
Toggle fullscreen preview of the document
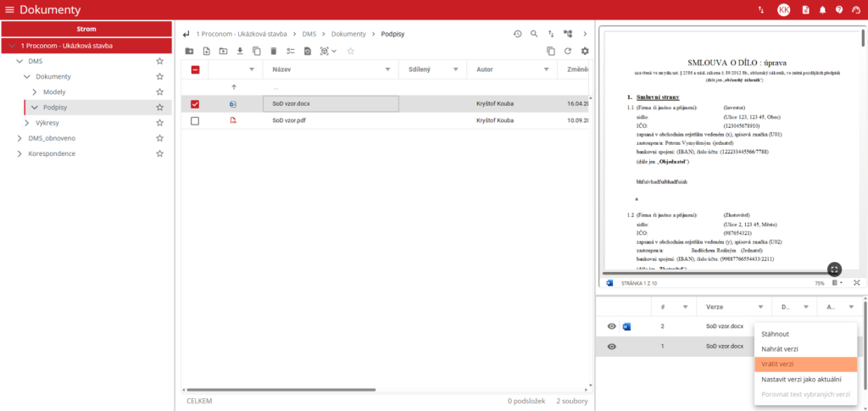point(834,269)
